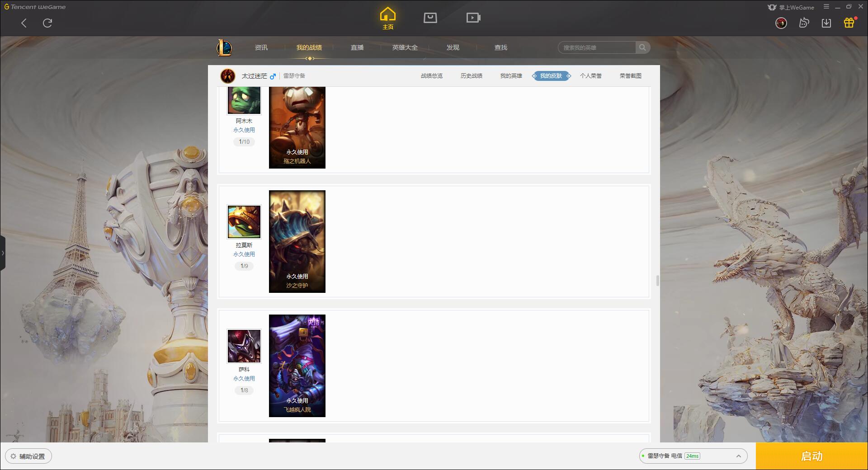The width and height of the screenshot is (868, 470).
Task: Open the store bag icon
Action: [430, 18]
